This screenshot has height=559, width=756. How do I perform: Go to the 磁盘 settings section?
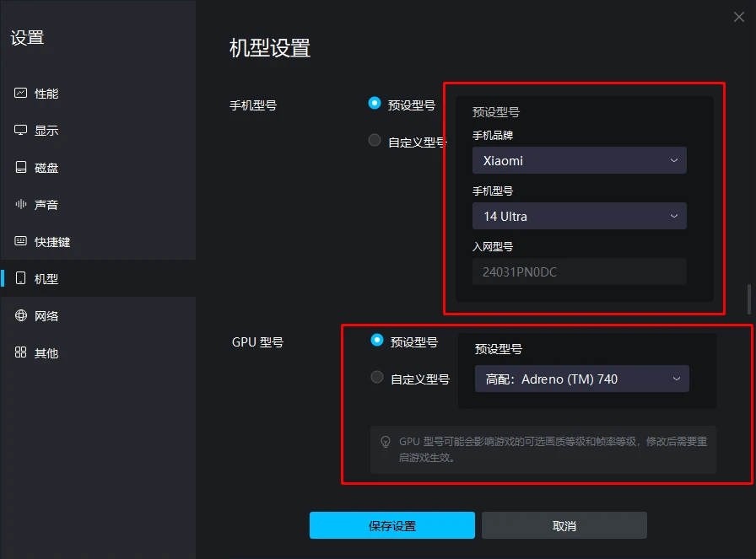coord(98,168)
